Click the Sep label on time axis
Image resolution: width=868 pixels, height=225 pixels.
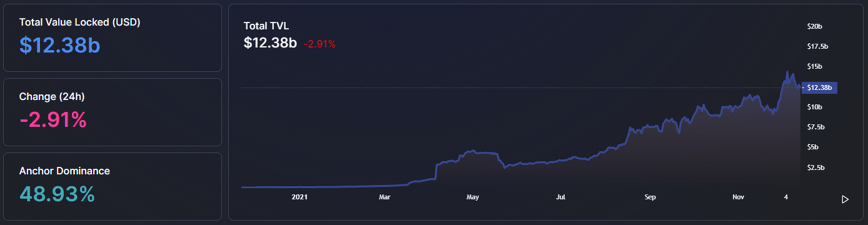pos(650,197)
